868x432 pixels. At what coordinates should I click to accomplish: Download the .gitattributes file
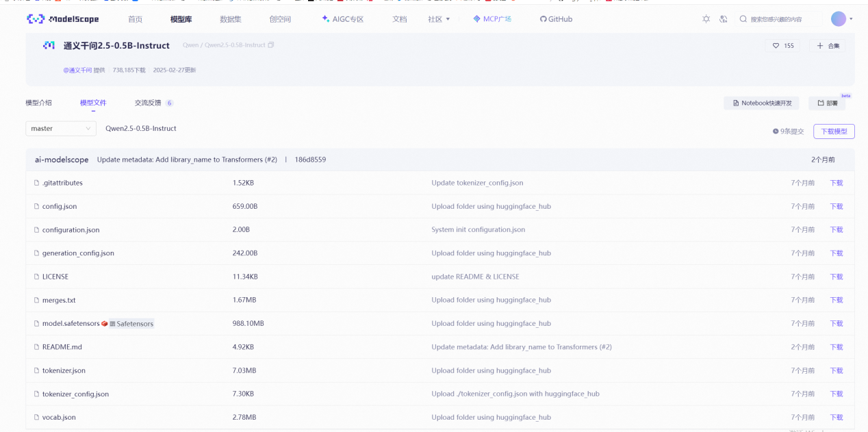coord(837,183)
